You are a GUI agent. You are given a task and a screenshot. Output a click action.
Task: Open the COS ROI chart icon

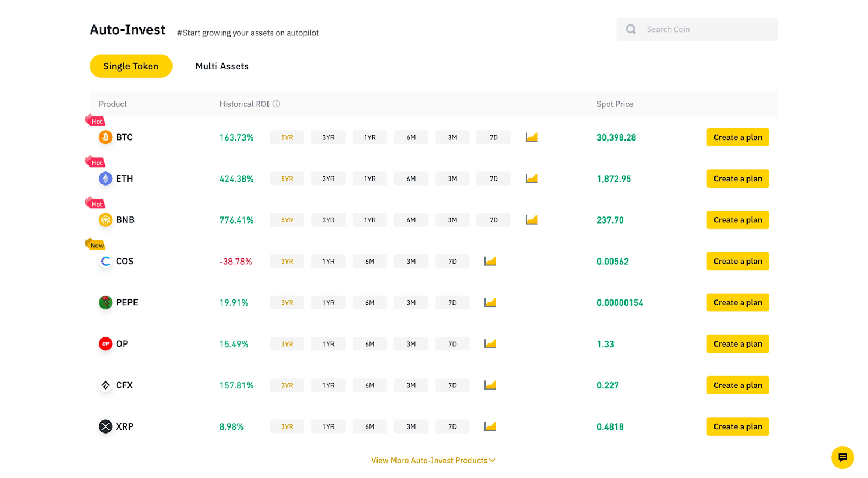490,261
